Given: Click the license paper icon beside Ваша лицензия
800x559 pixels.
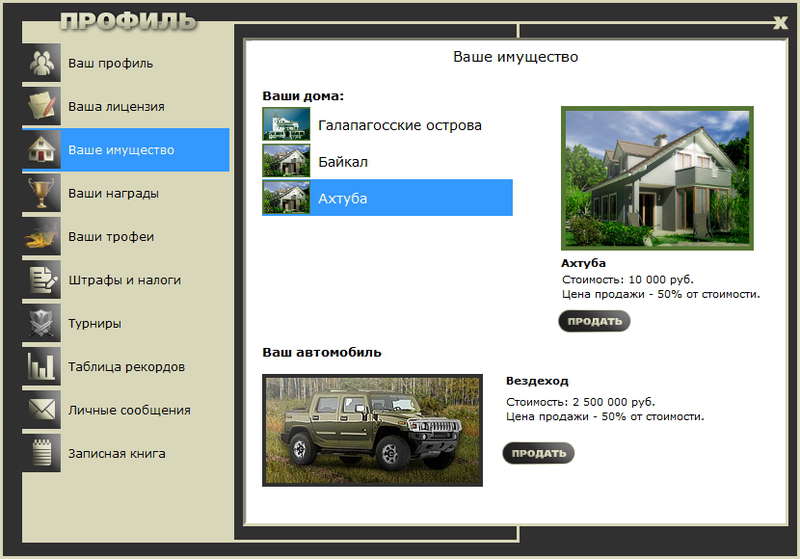Looking at the screenshot, I should coord(41,107).
